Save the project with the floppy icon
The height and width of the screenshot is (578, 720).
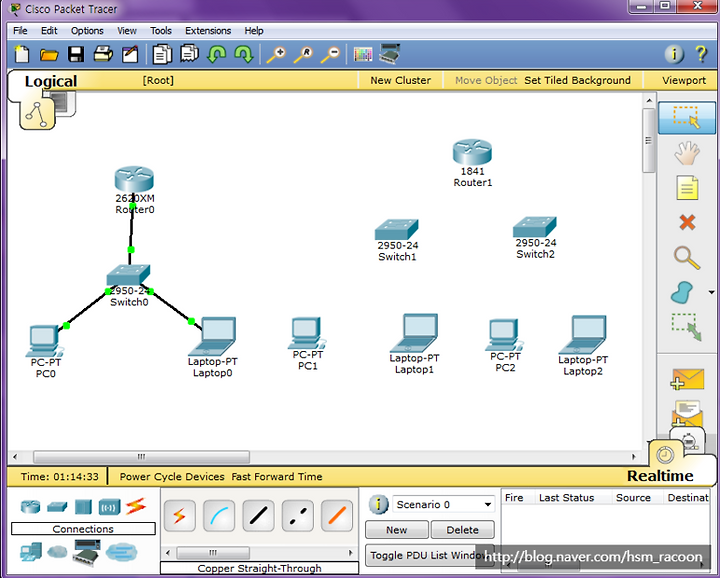(76, 55)
